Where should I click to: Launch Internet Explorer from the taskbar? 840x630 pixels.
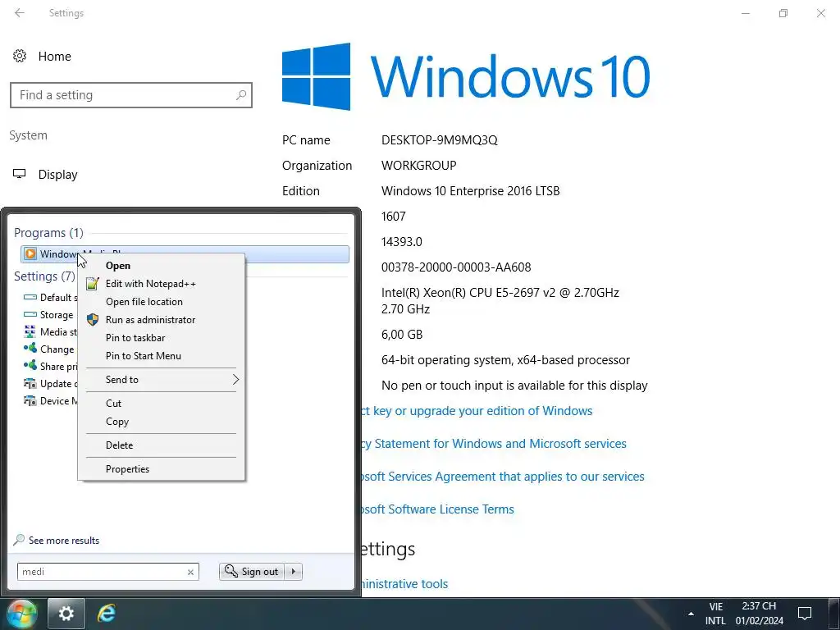(107, 614)
